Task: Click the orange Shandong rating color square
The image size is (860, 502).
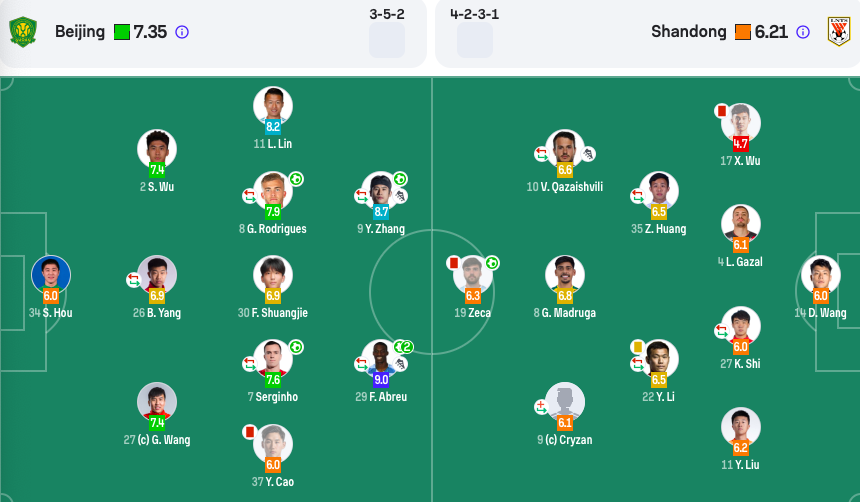Action: (743, 32)
